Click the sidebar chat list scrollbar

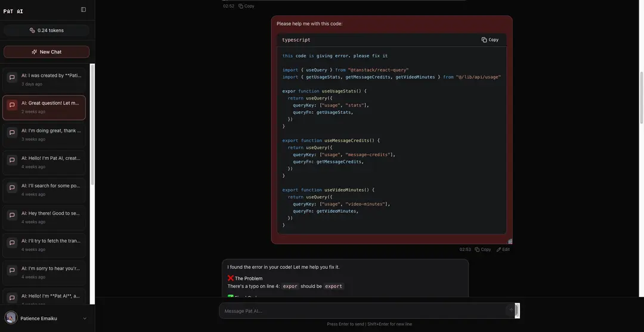coord(92,123)
